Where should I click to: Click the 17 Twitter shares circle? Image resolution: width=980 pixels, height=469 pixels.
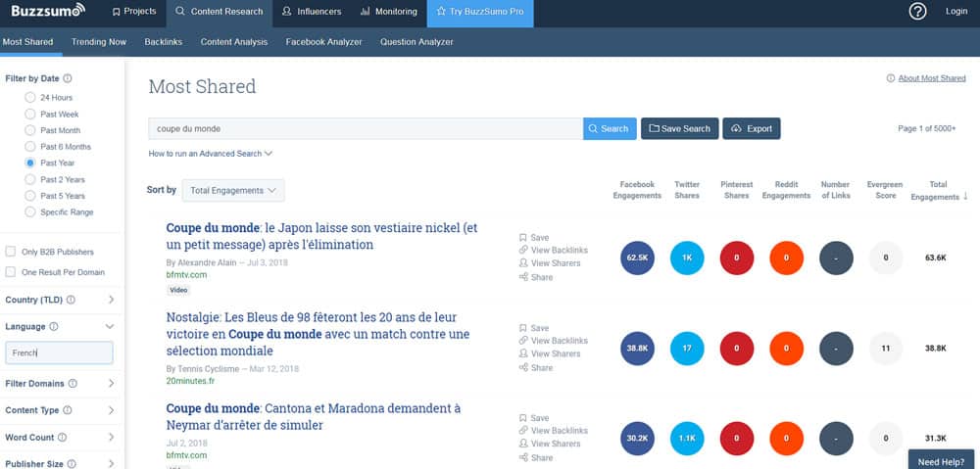687,349
